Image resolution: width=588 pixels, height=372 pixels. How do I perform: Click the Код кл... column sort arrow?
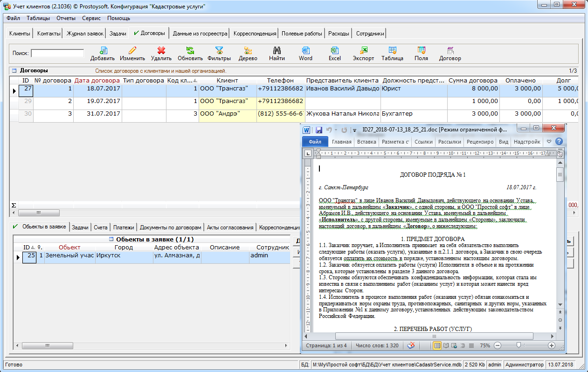pyautogui.click(x=195, y=81)
